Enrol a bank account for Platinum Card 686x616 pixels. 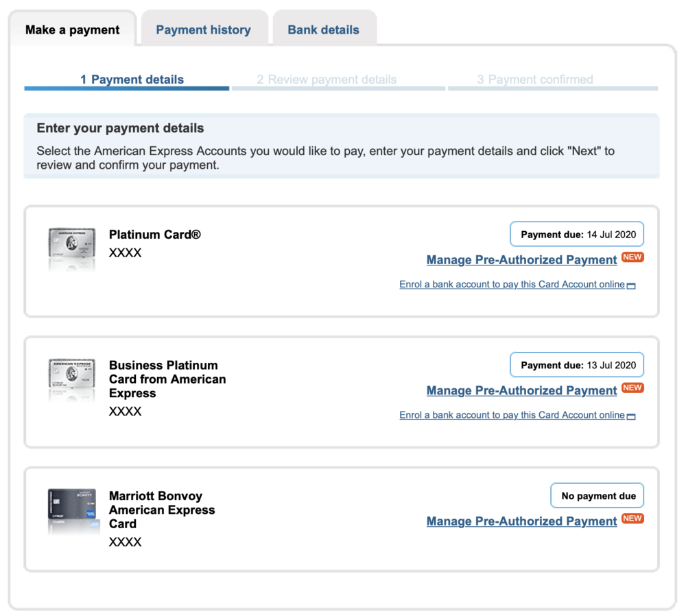point(512,284)
